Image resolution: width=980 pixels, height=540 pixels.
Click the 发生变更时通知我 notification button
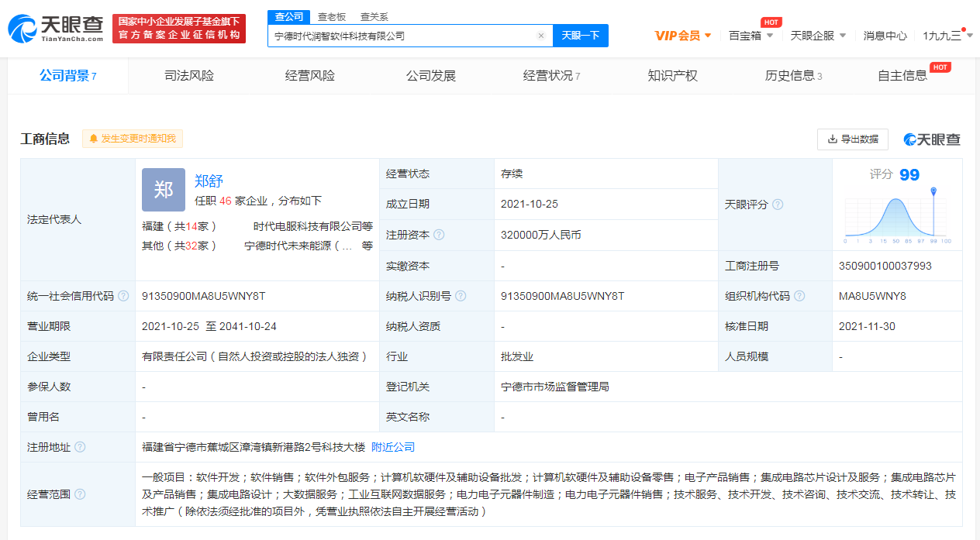tap(133, 139)
